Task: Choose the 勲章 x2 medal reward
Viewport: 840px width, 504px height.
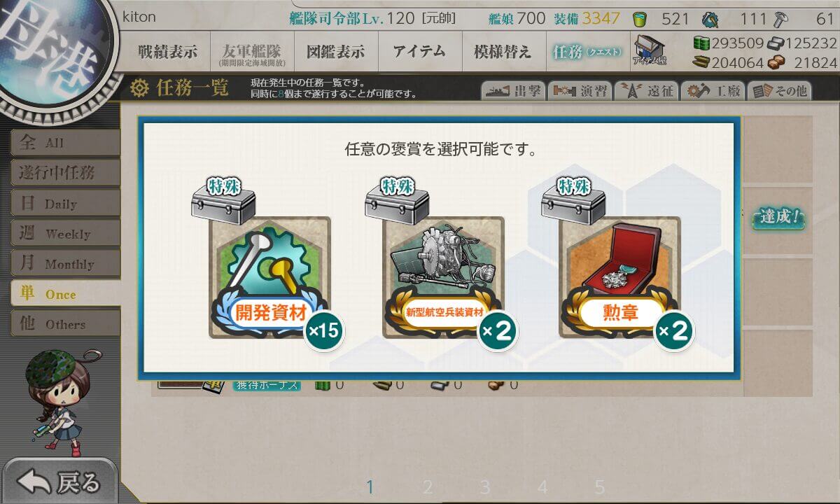Action: click(619, 276)
